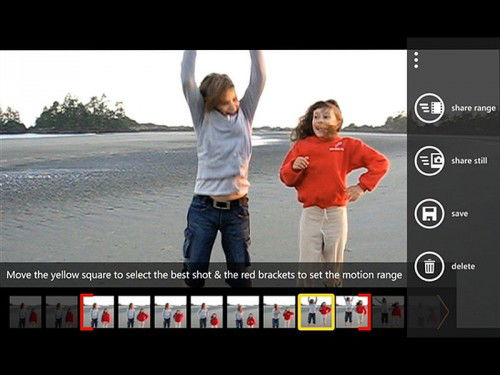This screenshot has width=500, height=375.
Task: Choose the 'save' text option
Action: (x=460, y=214)
